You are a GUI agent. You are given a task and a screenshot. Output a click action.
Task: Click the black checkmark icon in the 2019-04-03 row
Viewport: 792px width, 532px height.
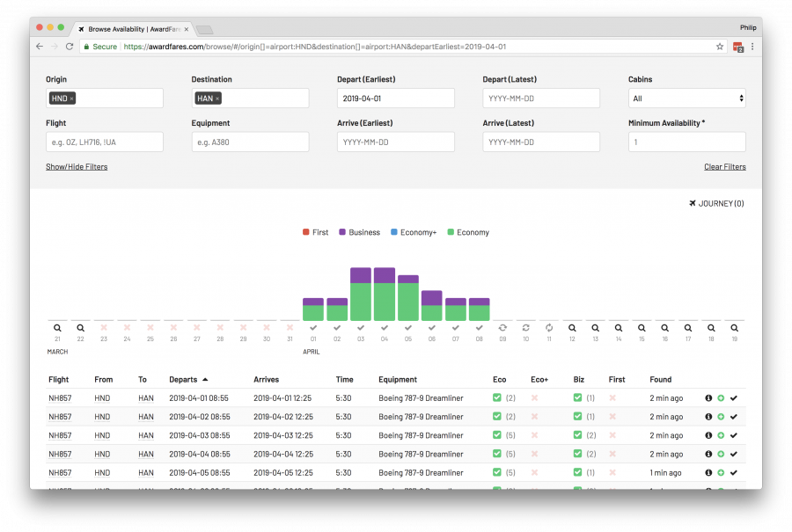tap(733, 435)
